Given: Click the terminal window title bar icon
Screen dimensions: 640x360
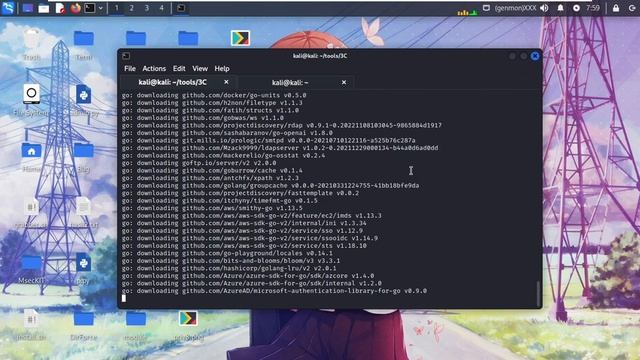Looking at the screenshot, I should 126,56.
